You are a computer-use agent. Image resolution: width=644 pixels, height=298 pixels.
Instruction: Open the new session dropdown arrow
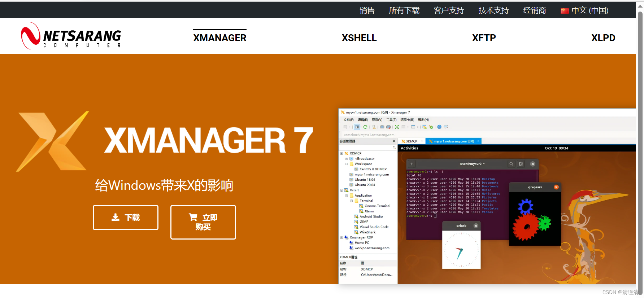(350, 127)
